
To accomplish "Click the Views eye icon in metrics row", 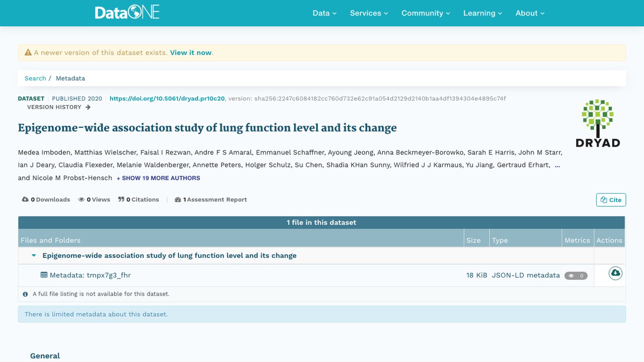I will click(x=82, y=200).
